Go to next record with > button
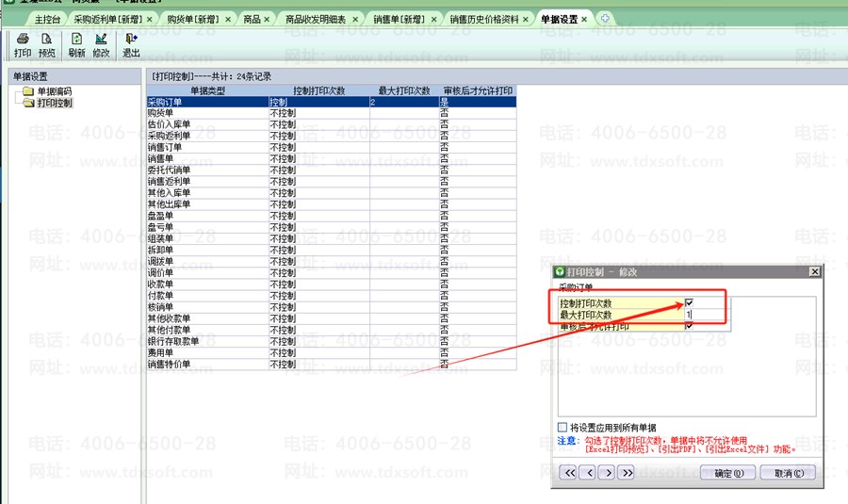This screenshot has height=504, width=848. coord(608,473)
